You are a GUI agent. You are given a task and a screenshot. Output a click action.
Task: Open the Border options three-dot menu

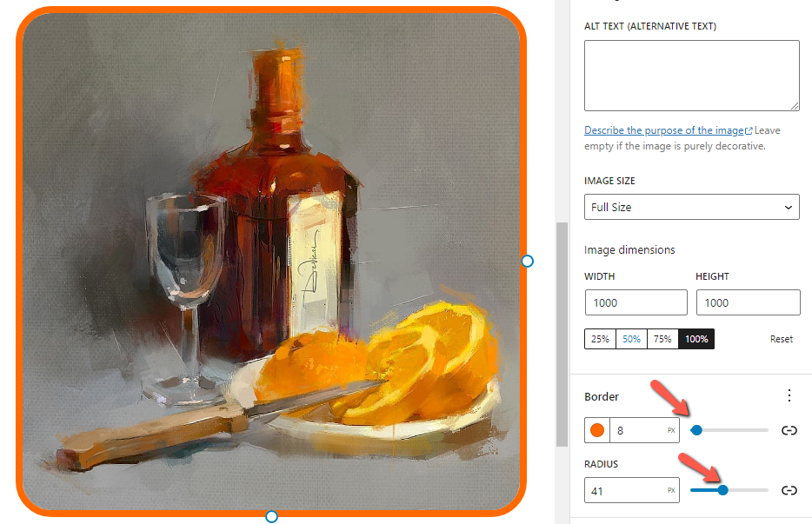(789, 396)
